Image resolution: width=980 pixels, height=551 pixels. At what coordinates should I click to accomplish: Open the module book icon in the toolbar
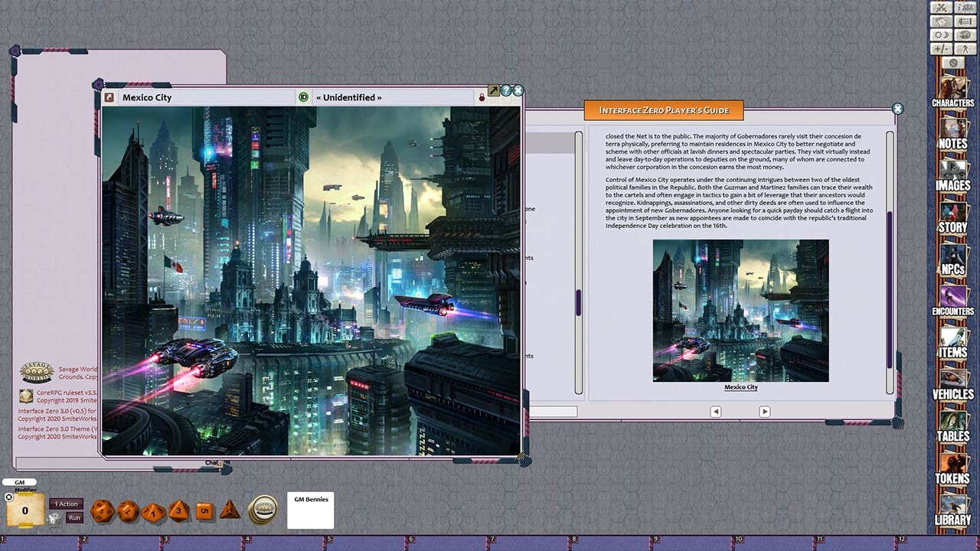tap(942, 21)
